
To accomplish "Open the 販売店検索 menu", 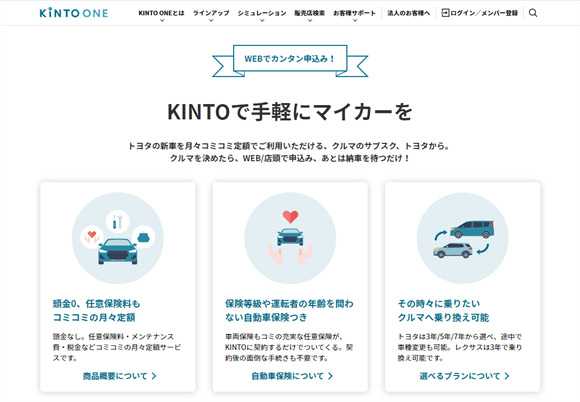I will coord(310,13).
